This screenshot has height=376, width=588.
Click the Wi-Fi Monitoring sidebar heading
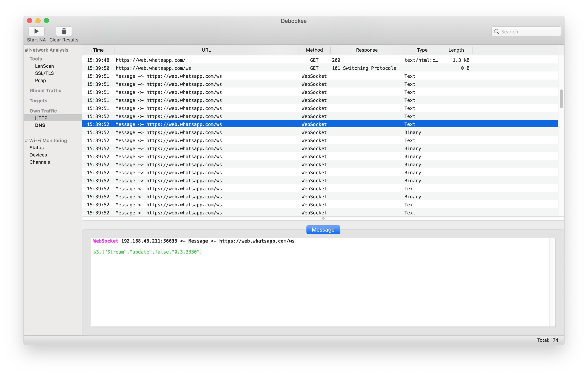point(46,140)
